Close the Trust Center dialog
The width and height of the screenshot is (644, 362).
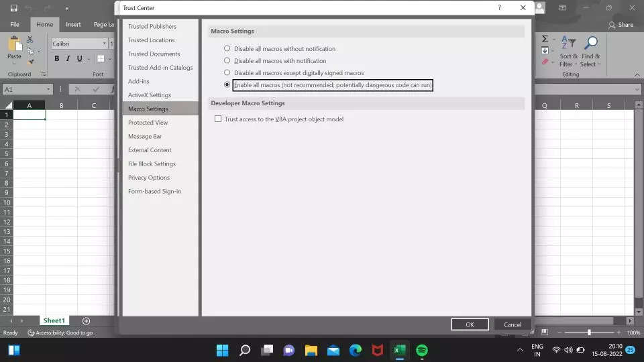click(523, 7)
